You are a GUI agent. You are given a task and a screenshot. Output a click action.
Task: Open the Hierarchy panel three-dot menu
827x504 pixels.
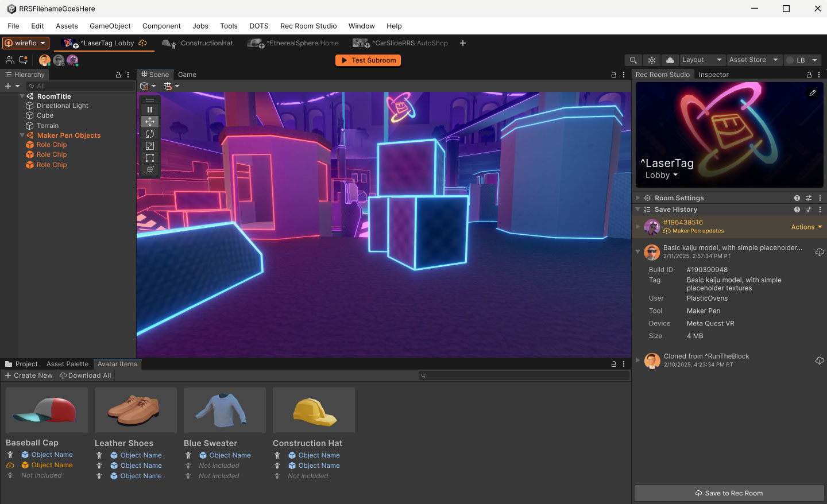(x=128, y=75)
